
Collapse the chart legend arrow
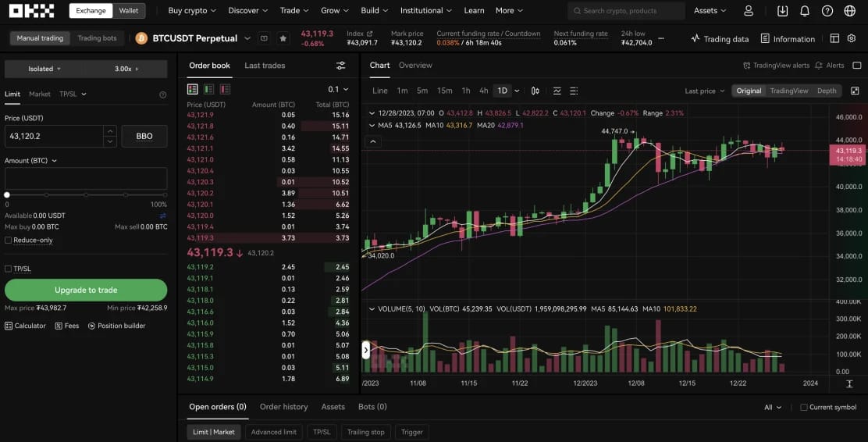click(373, 142)
